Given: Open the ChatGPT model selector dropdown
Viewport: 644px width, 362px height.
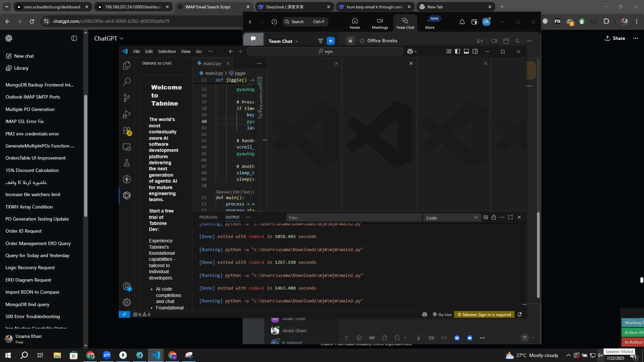Looking at the screenshot, I should pos(109,39).
